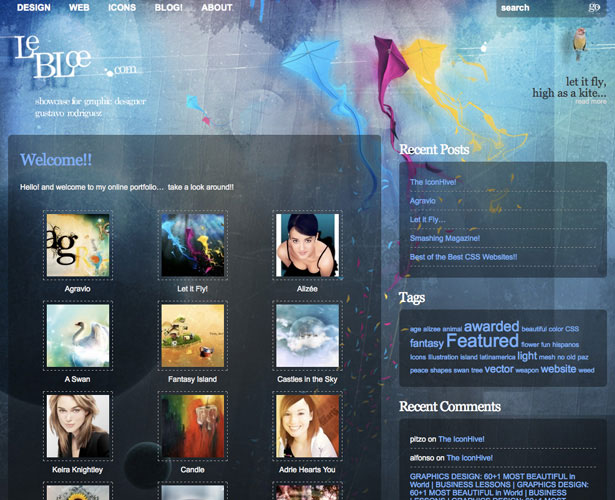Click the 'Fantasy Island' caption text
This screenshot has height=500, width=615.
pyautogui.click(x=193, y=379)
